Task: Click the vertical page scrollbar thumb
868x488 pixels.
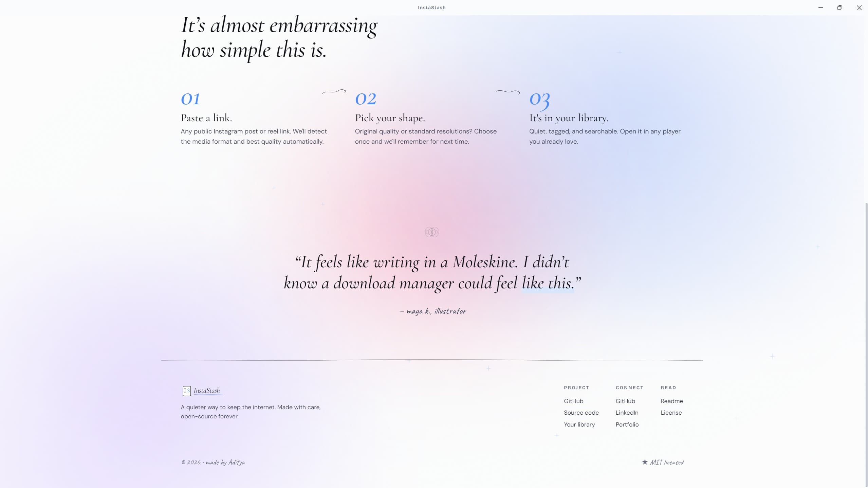Action: tap(866, 345)
